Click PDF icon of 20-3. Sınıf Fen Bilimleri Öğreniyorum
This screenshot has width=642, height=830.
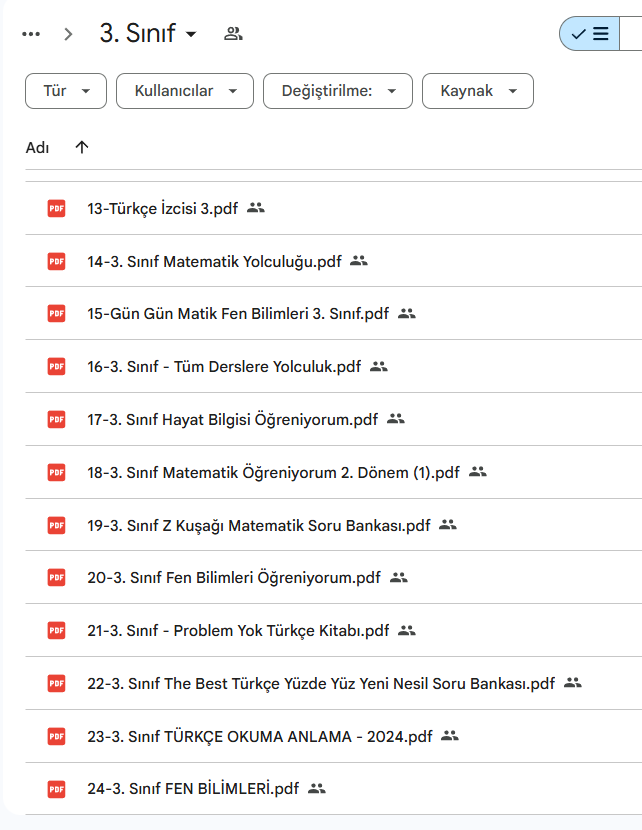pyautogui.click(x=57, y=578)
